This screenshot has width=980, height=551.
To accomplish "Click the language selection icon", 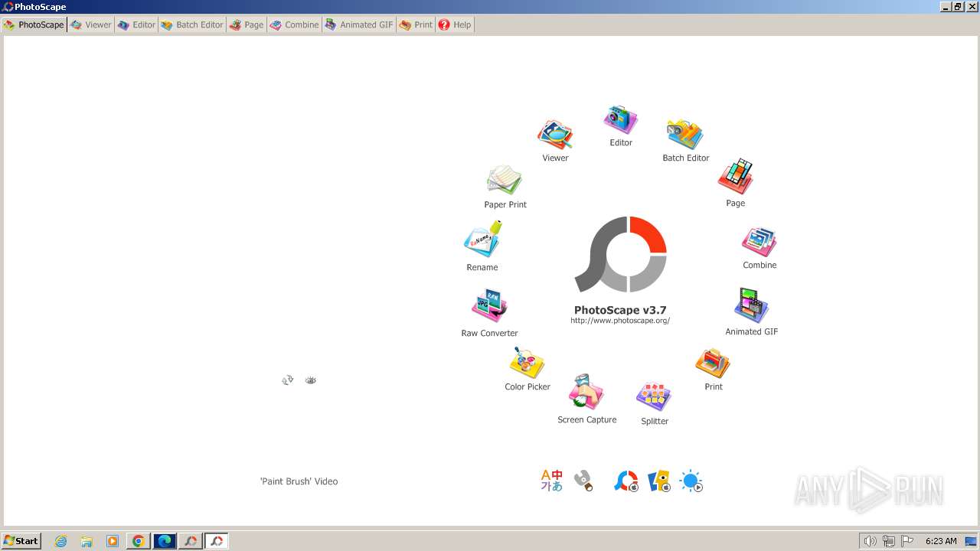I will click(x=551, y=481).
